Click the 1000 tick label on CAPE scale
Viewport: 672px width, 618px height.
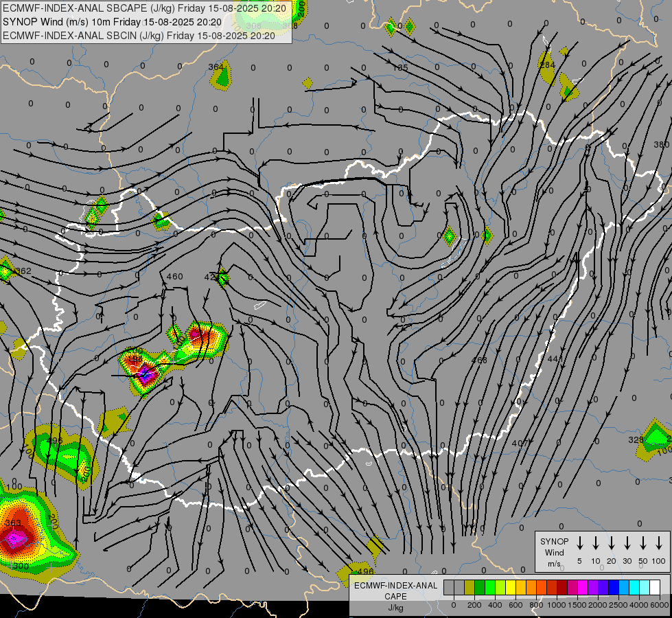coord(557,605)
